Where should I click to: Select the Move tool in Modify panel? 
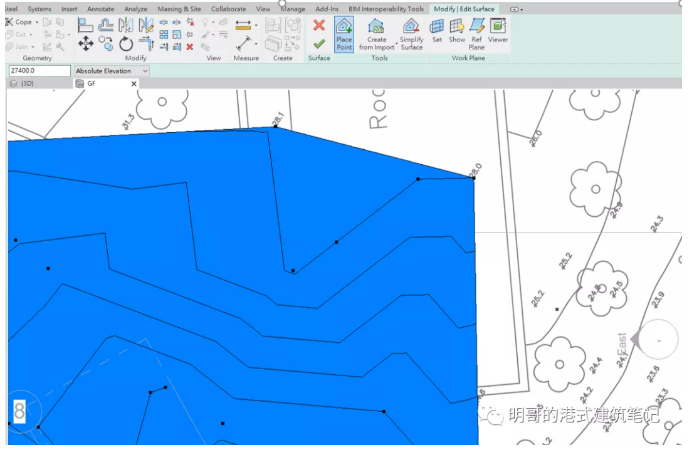coord(85,44)
